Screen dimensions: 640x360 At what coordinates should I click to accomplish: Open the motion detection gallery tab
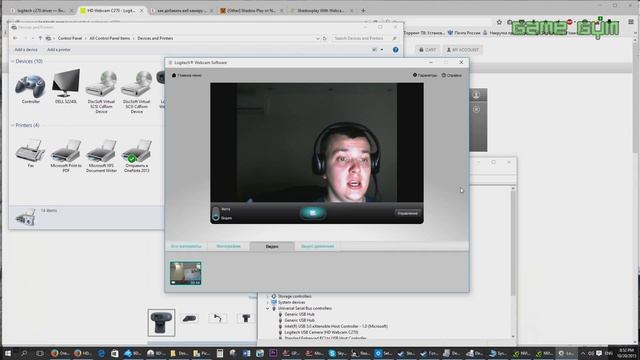pyautogui.click(x=317, y=246)
